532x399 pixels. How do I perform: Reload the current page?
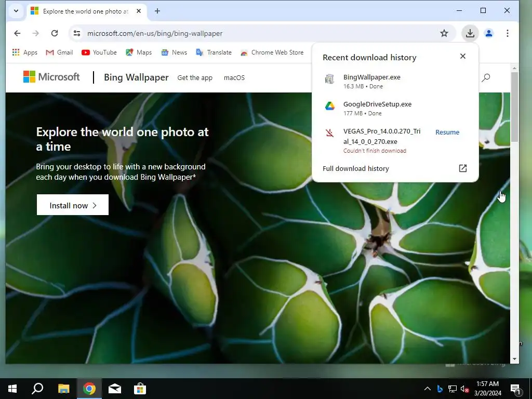point(54,33)
